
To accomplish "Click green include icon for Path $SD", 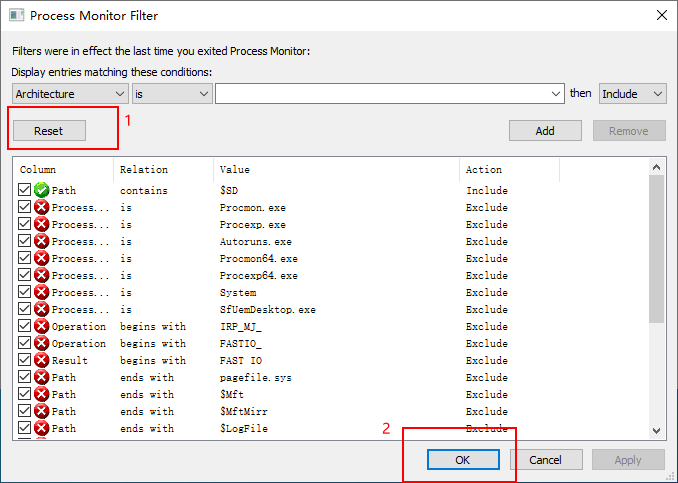I will coord(42,190).
